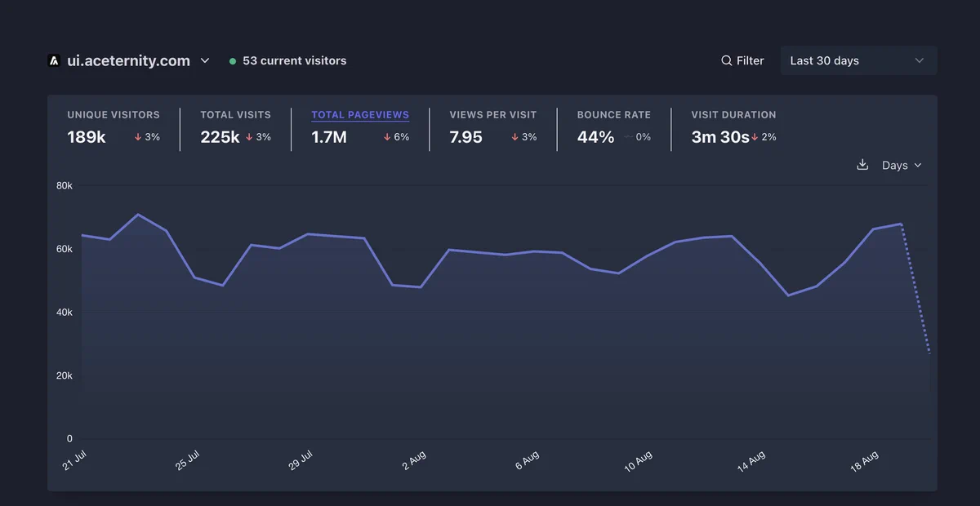The image size is (980, 506).
Task: Select the Visit Duration metric
Action: click(733, 129)
